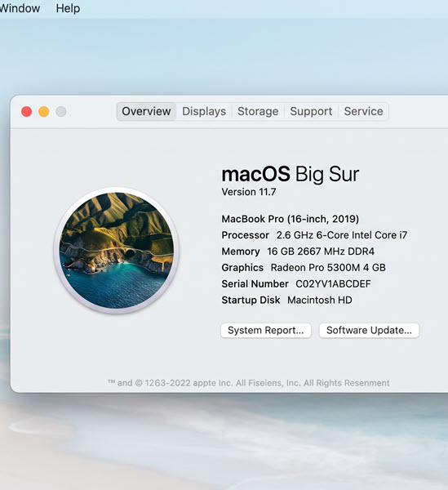Viewport: 448px width, 490px height.
Task: Click the Graphics label
Action: (x=242, y=268)
